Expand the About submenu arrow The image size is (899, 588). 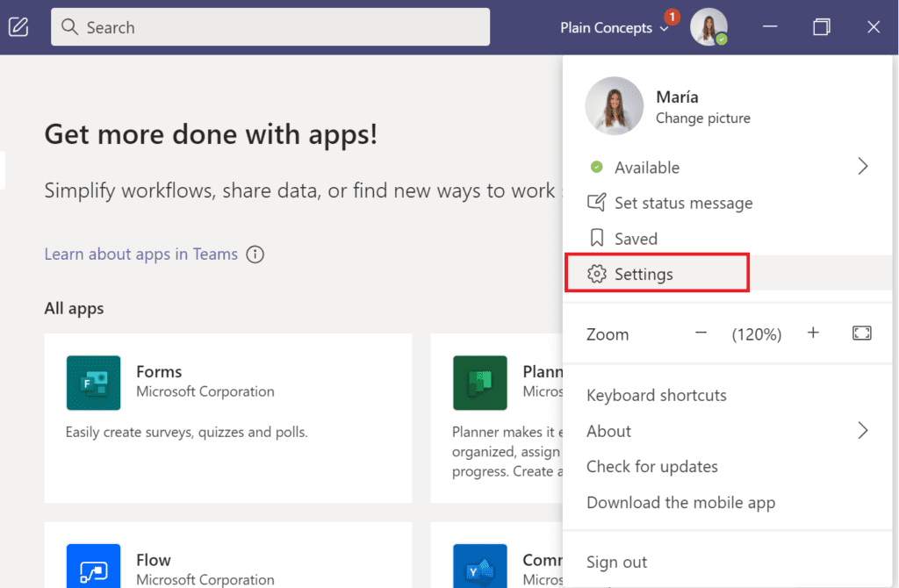click(862, 431)
